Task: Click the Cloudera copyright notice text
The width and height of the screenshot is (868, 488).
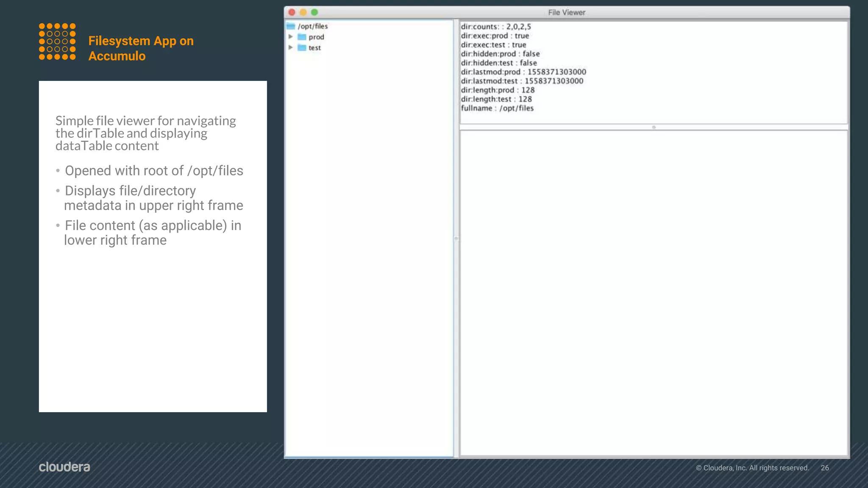Action: point(753,468)
